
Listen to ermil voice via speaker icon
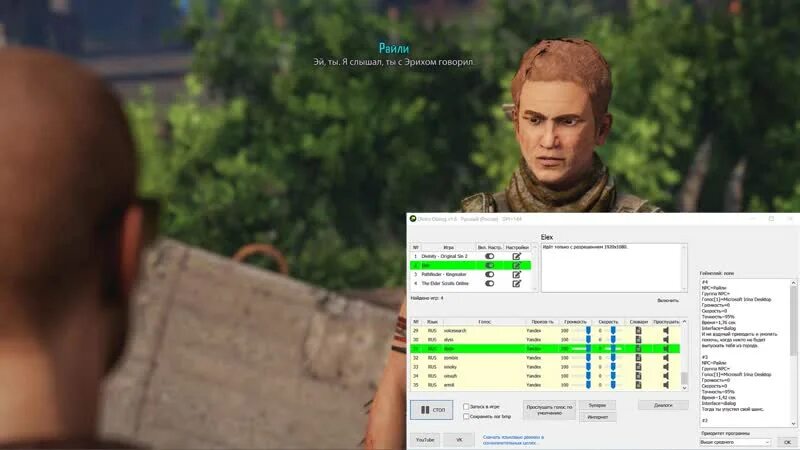tap(666, 385)
